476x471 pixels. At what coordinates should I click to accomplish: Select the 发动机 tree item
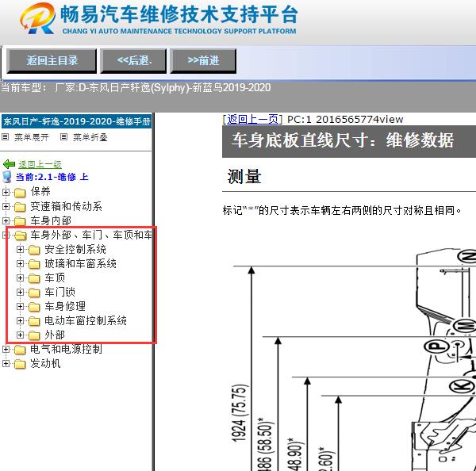45,363
